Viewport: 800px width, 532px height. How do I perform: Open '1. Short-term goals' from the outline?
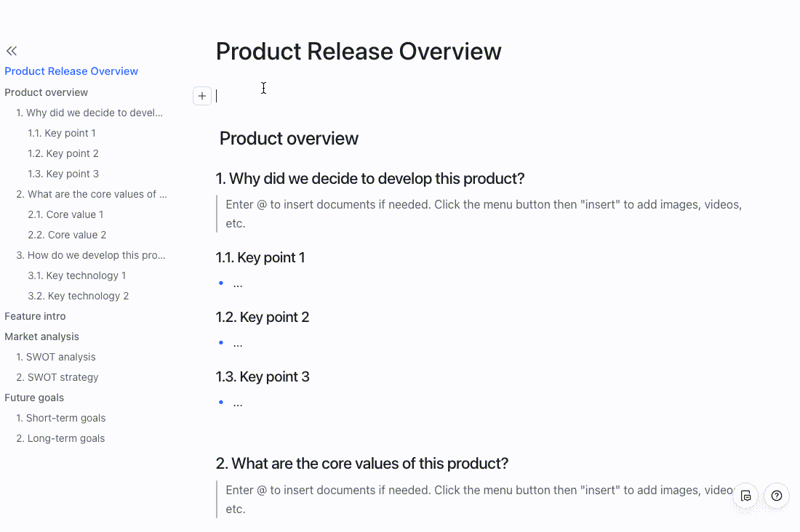coord(61,418)
